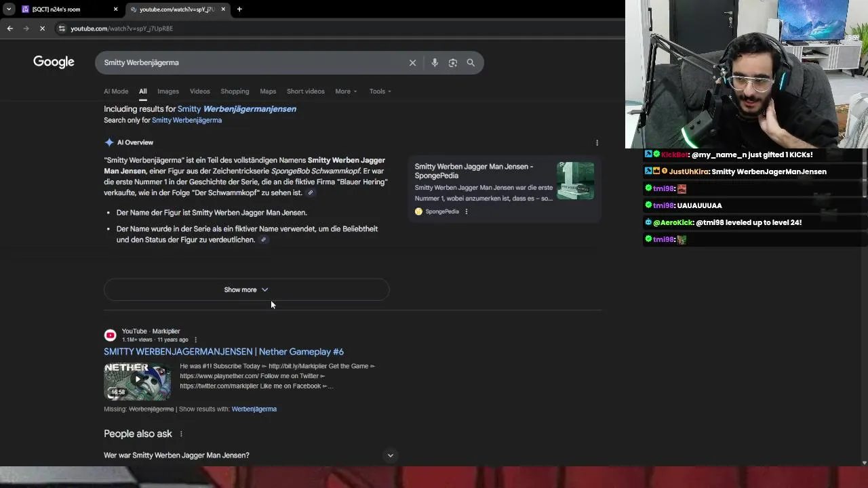Play the Nether Gameplay video thumbnail
Screen dimensions: 868x488
138,381
